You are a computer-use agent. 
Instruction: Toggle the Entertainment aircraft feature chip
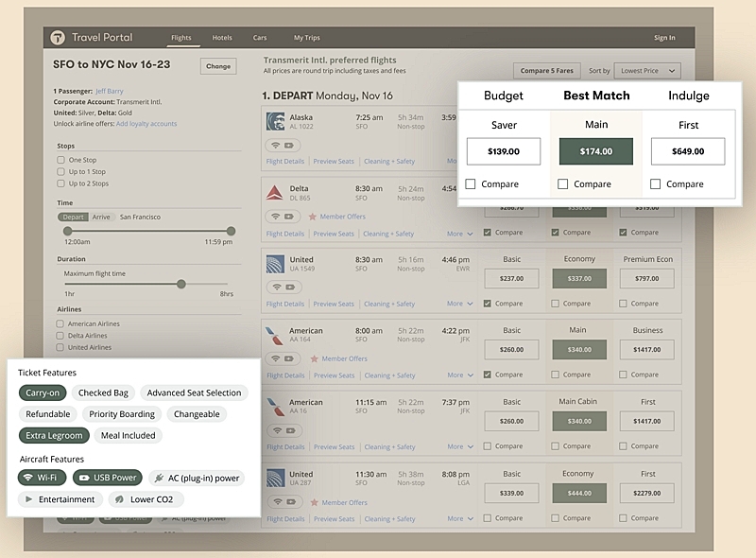[x=60, y=499]
